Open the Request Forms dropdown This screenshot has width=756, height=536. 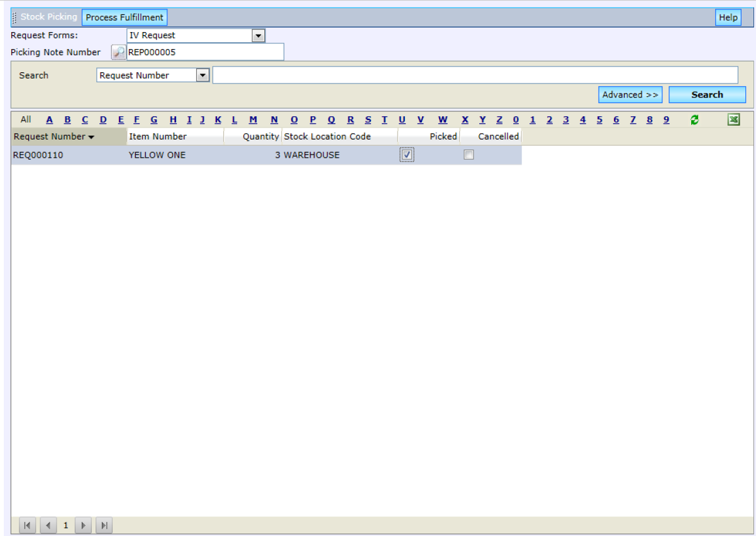[x=258, y=36]
